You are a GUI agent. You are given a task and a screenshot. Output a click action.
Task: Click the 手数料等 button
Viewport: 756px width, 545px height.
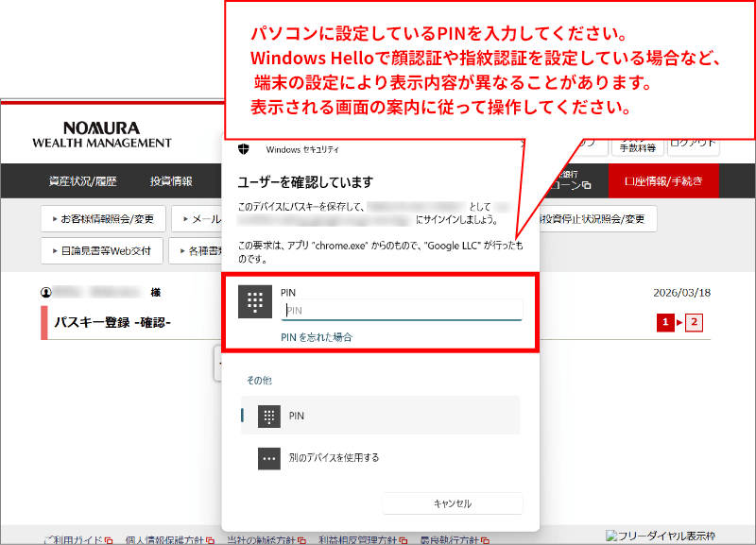coord(639,145)
